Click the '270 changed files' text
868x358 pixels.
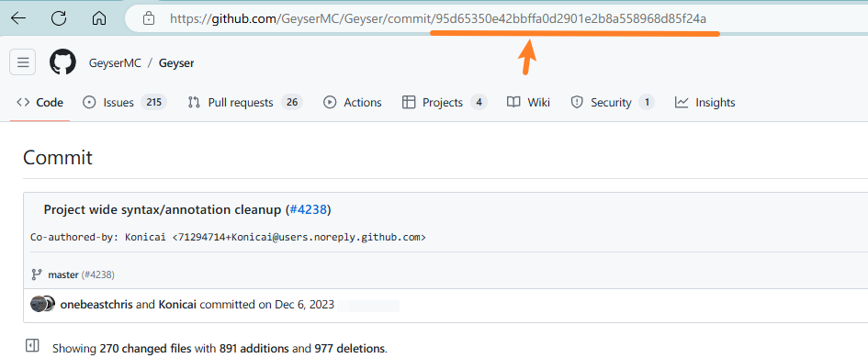[146, 349]
